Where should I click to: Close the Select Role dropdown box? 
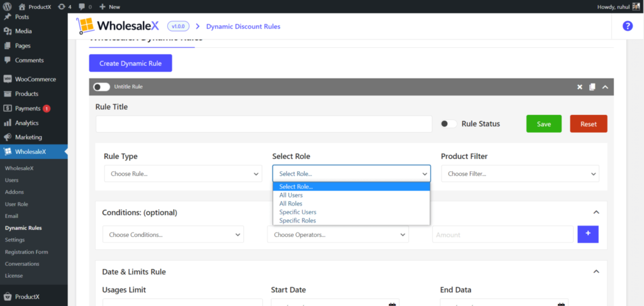[x=352, y=173]
